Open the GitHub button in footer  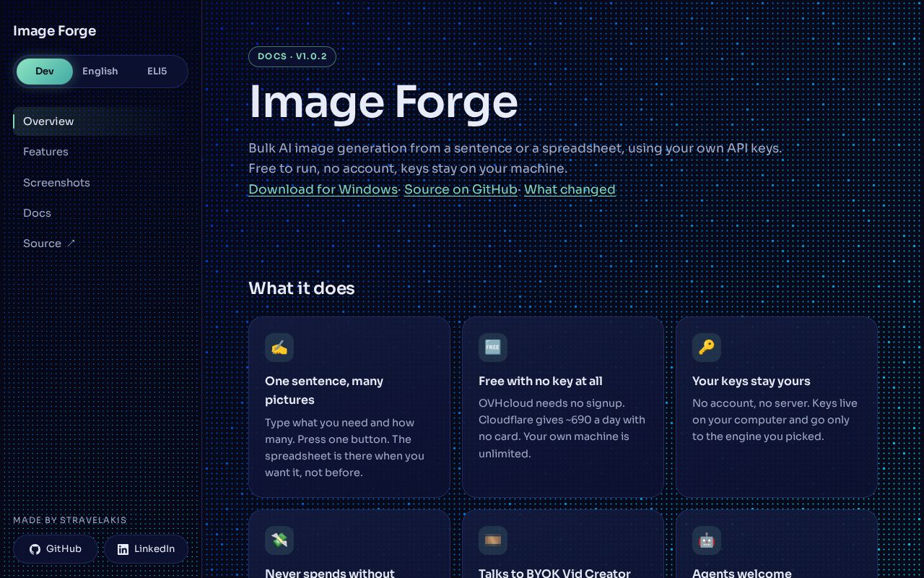(56, 549)
